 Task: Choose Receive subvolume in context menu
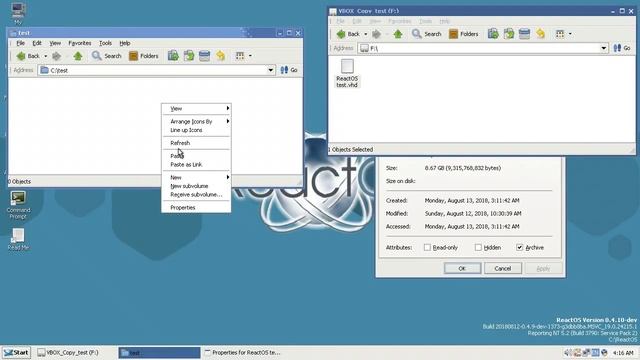coord(196,194)
